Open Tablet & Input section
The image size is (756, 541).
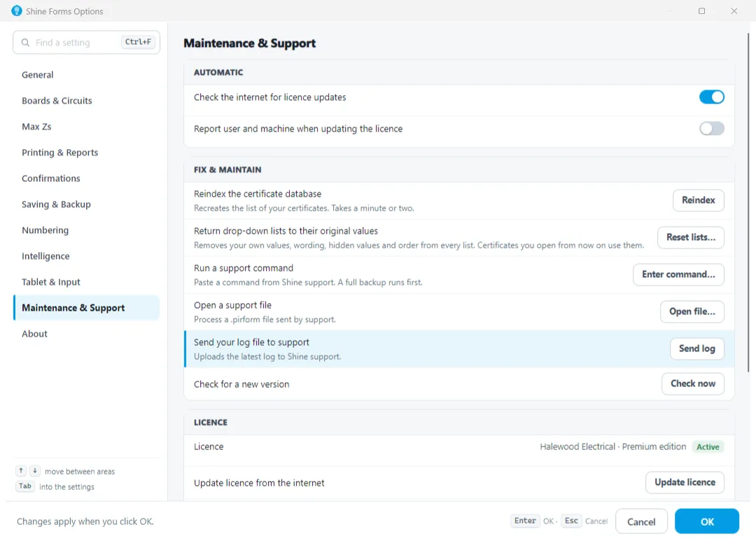tap(86, 282)
